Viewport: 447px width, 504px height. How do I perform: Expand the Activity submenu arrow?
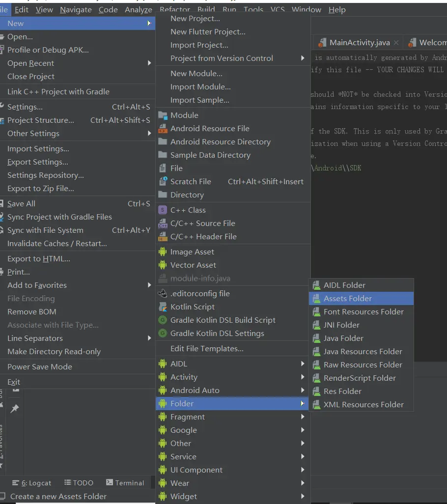pos(303,377)
